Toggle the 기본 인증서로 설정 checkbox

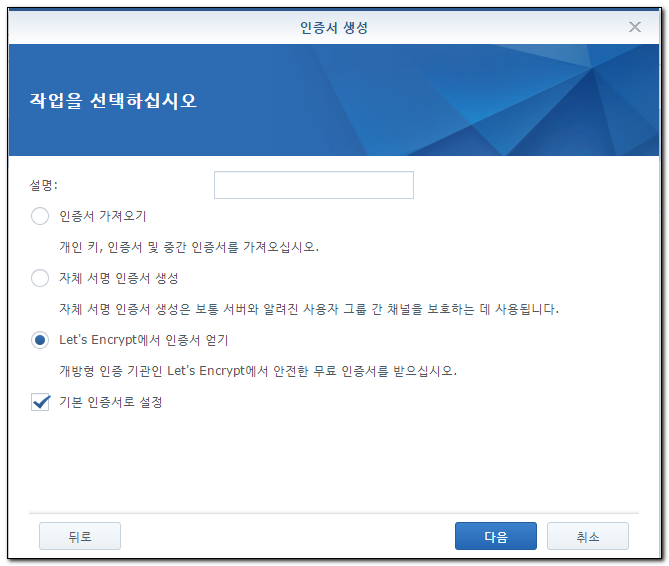coord(40,402)
